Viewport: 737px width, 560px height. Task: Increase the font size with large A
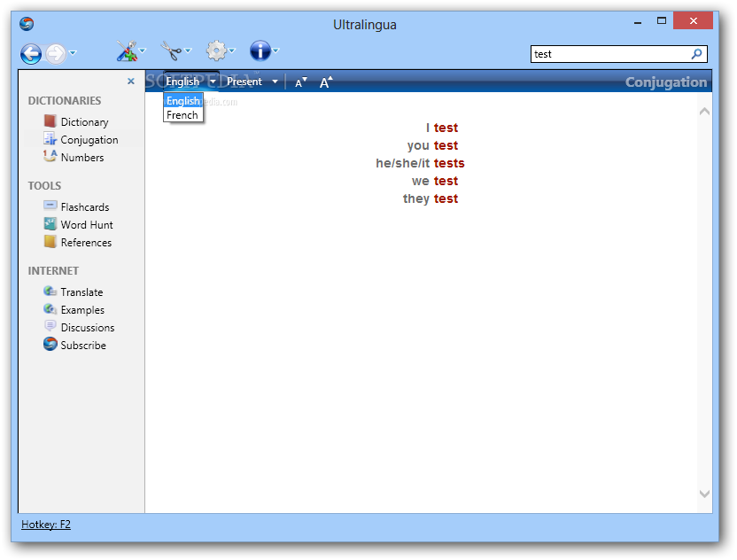326,82
